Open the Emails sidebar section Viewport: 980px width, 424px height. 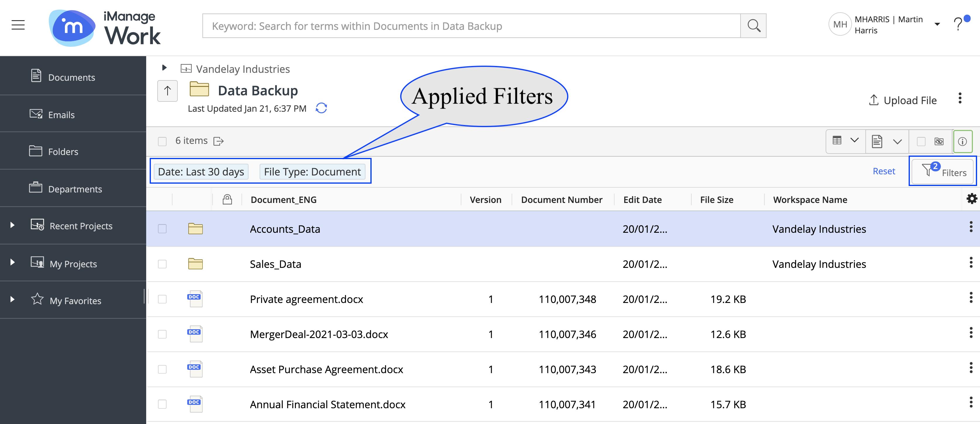61,115
